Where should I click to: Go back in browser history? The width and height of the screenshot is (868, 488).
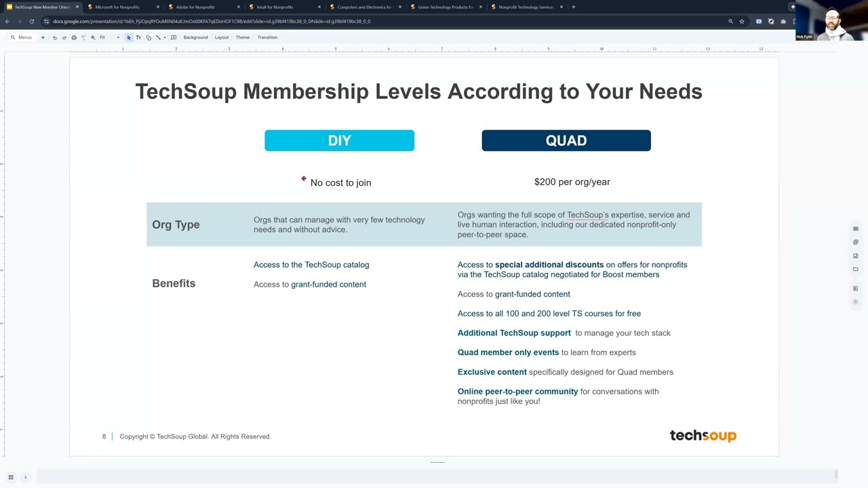click(7, 21)
